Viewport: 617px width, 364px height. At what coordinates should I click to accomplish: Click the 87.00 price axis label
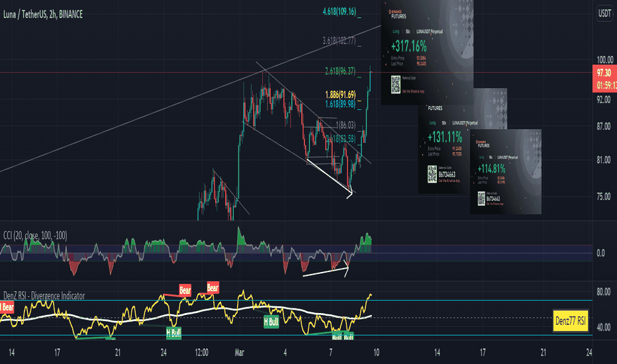point(604,126)
